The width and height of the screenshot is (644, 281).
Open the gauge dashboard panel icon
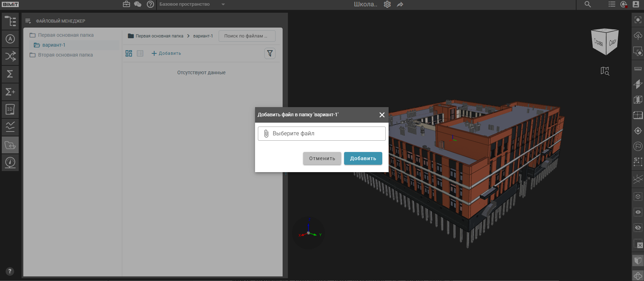(x=10, y=163)
